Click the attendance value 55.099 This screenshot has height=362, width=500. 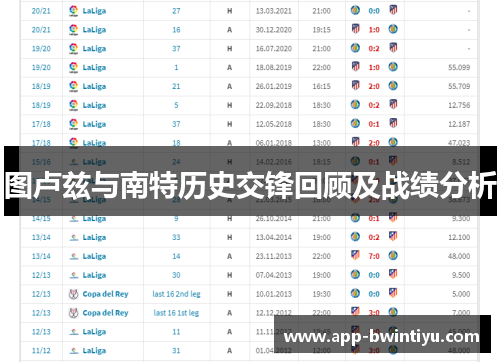[x=459, y=67]
